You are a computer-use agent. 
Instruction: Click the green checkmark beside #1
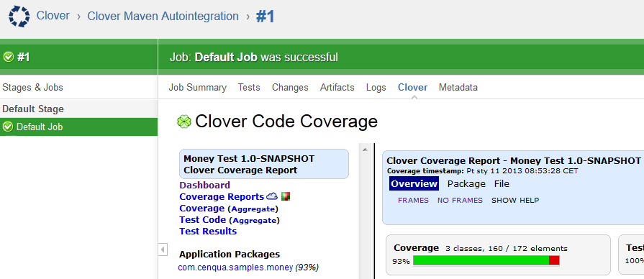click(8, 57)
